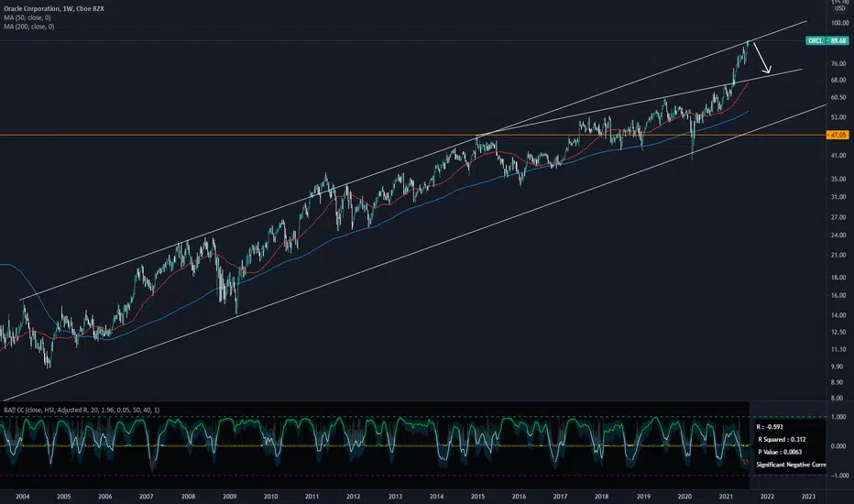This screenshot has height=504, width=854.
Task: Click the 16.00 price axis label
Action: tap(838, 295)
